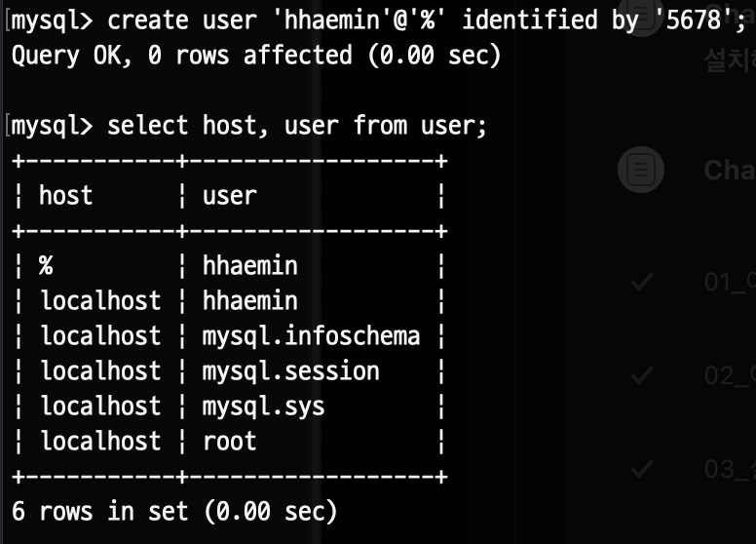Click the chapter document icon beside 'Cha'
This screenshot has width=756, height=544.
(x=641, y=170)
